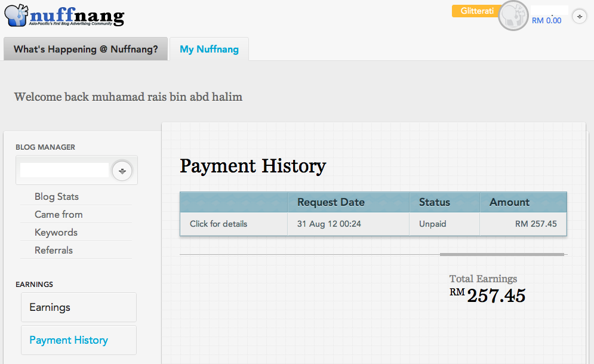The height and width of the screenshot is (364, 594).
Task: Select Payment History in sidebar
Action: (69, 340)
